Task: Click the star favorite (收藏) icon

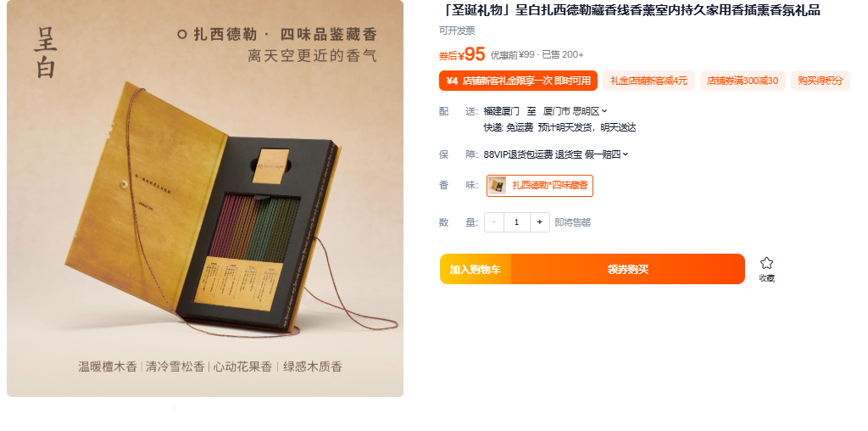Action: pos(766,263)
